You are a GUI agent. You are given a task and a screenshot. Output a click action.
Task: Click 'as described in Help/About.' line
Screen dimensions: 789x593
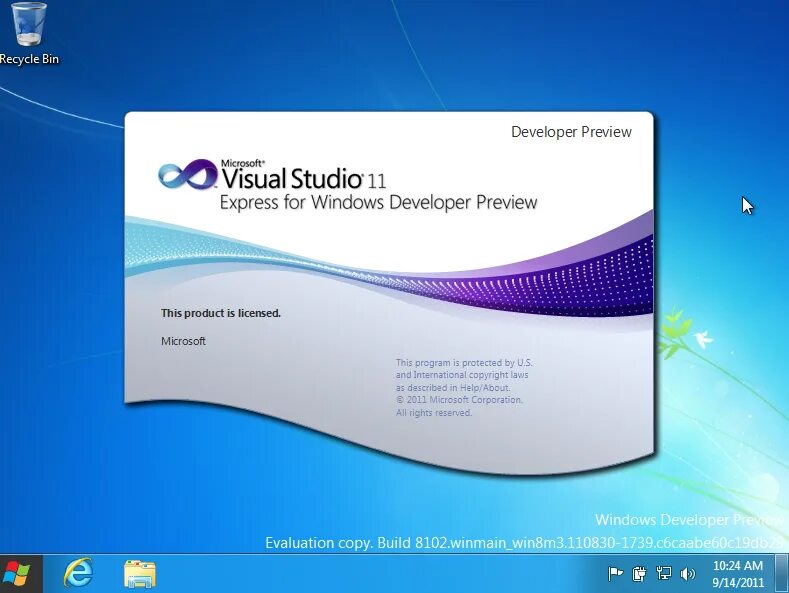point(453,388)
